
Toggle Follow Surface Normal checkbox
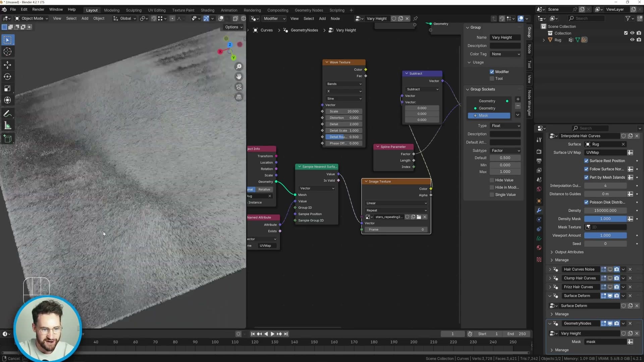(x=586, y=169)
